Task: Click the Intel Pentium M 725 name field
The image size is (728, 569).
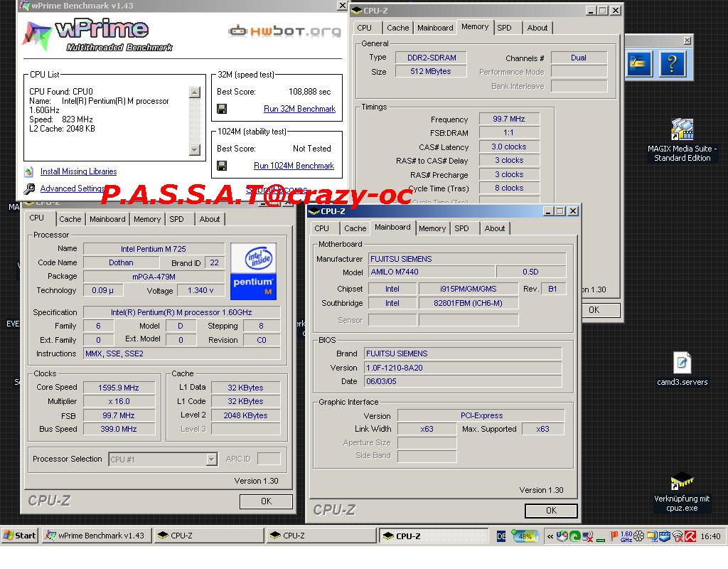Action: pos(154,249)
